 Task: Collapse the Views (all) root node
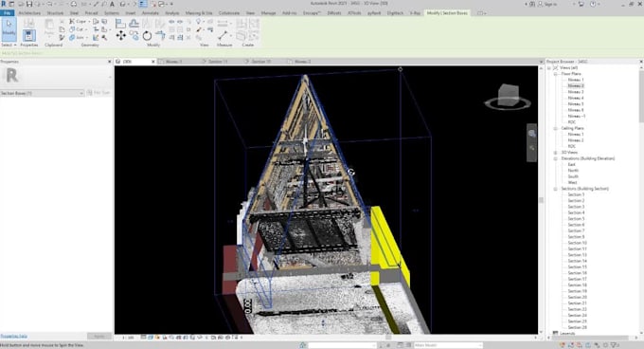coord(549,68)
